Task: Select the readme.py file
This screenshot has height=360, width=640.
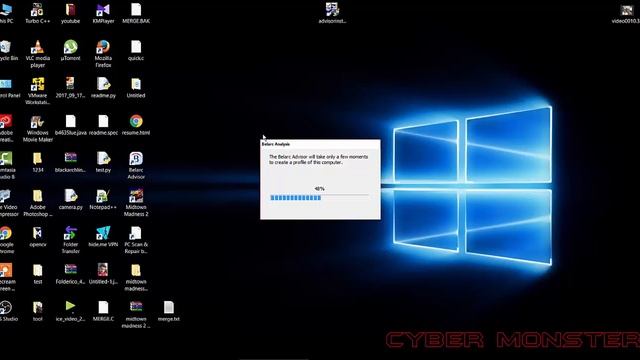Action: click(103, 84)
